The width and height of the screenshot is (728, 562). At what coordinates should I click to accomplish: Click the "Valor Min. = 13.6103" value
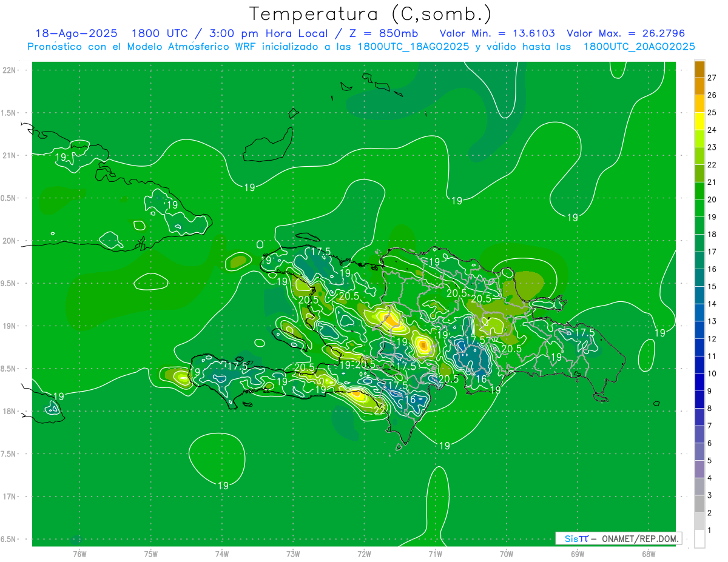[x=497, y=33]
